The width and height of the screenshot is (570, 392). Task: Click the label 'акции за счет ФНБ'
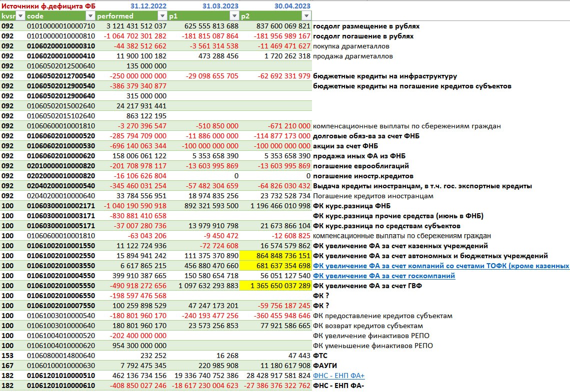point(345,146)
